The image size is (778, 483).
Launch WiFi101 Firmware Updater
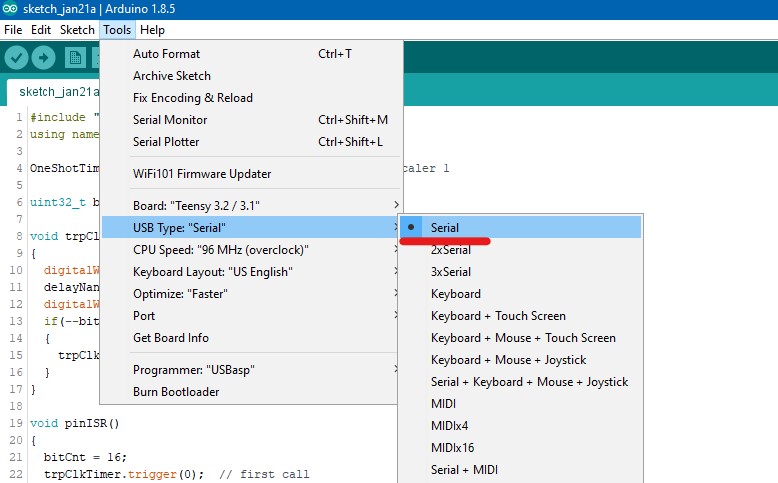[251, 174]
